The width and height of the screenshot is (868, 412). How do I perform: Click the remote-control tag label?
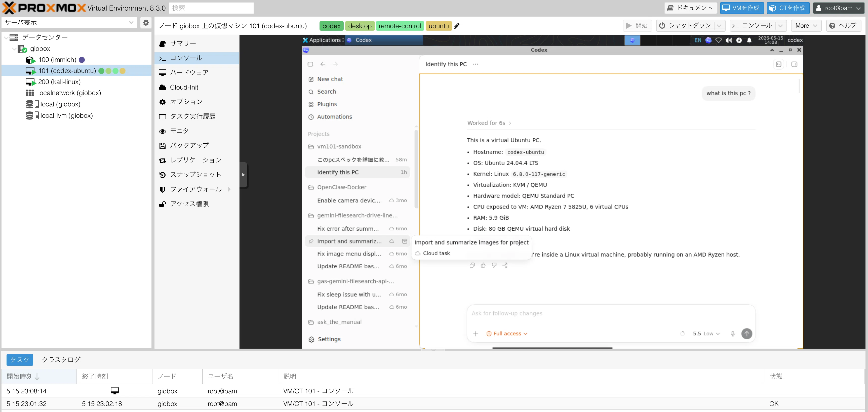point(400,26)
